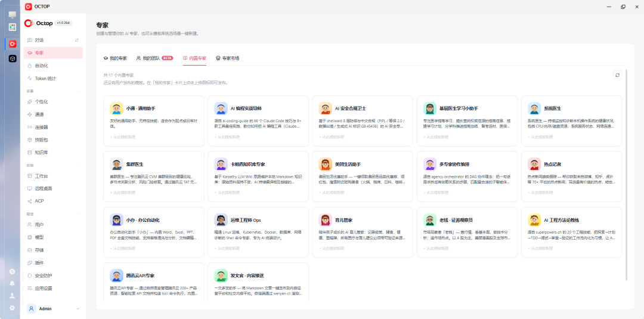
Task: Open Token 统计 in the sidebar
Action: tap(54, 79)
